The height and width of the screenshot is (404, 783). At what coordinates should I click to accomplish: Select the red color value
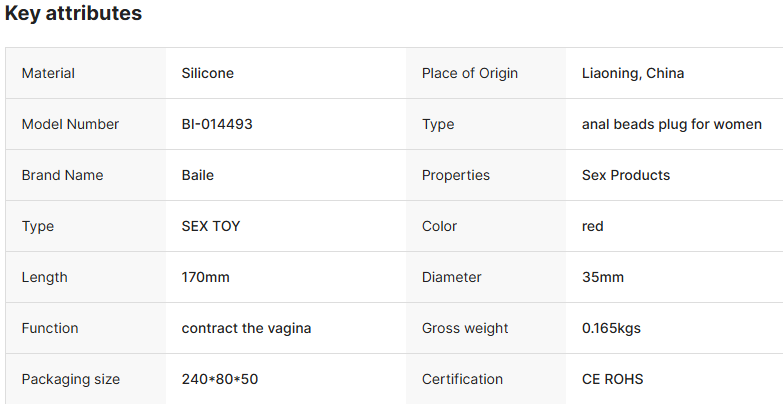point(593,226)
